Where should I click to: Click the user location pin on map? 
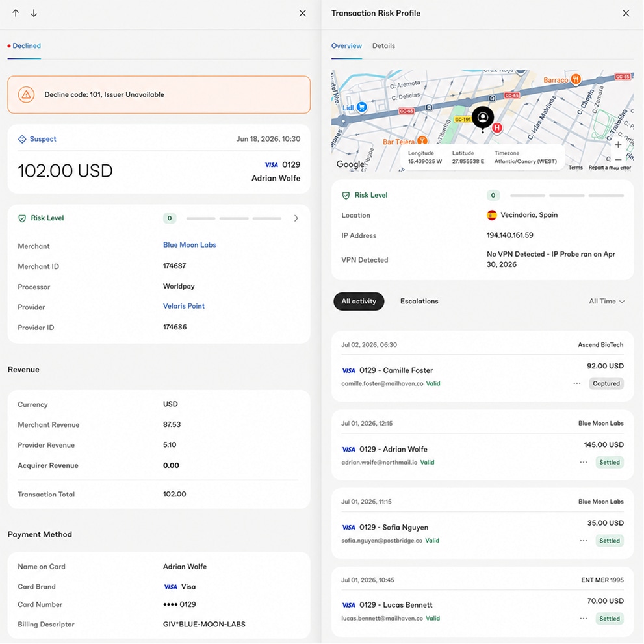(x=483, y=118)
